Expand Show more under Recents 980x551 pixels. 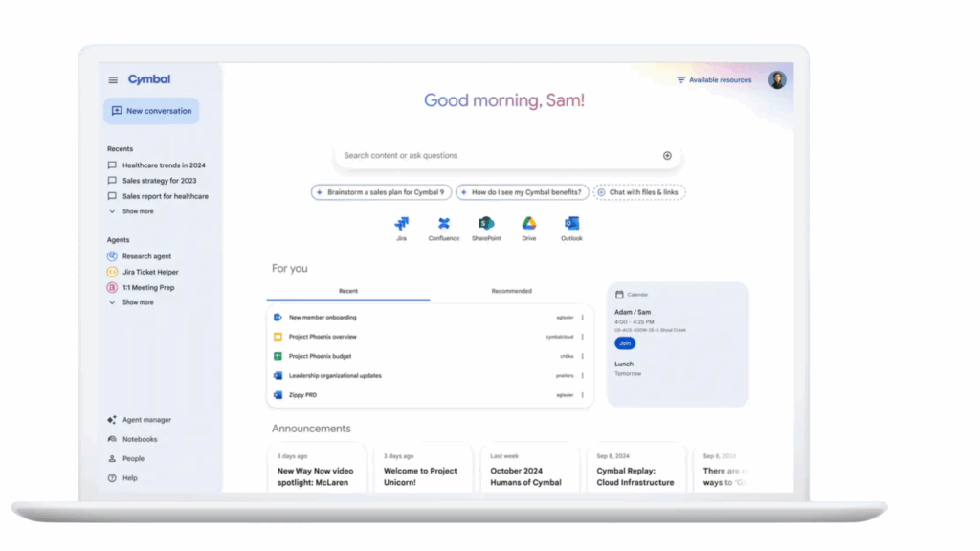coord(131,211)
